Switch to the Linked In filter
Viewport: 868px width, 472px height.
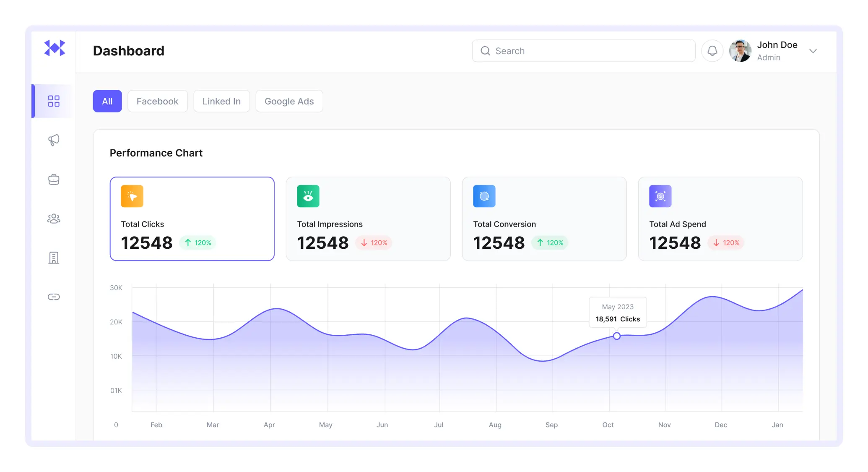pos(221,101)
